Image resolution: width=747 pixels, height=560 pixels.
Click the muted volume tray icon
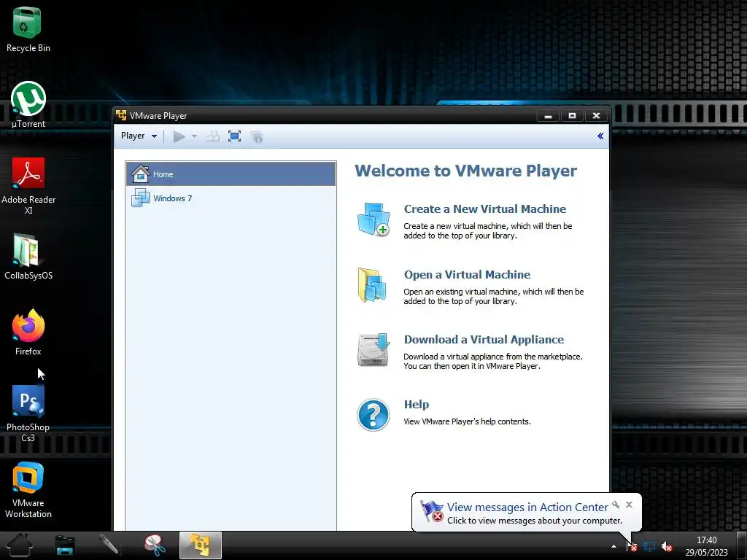pyautogui.click(x=667, y=547)
